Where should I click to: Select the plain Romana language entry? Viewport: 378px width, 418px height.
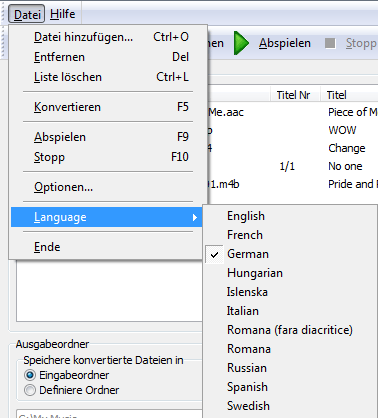(x=290, y=349)
